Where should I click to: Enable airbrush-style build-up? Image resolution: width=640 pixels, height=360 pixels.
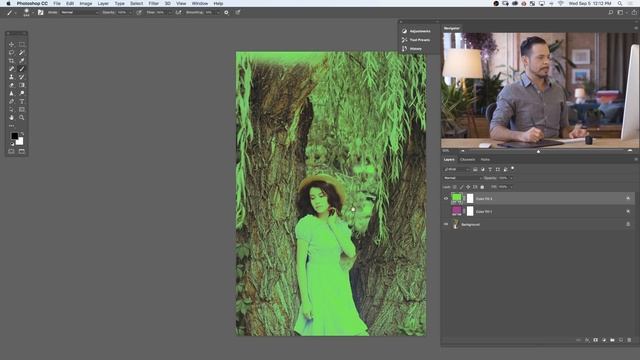178,13
